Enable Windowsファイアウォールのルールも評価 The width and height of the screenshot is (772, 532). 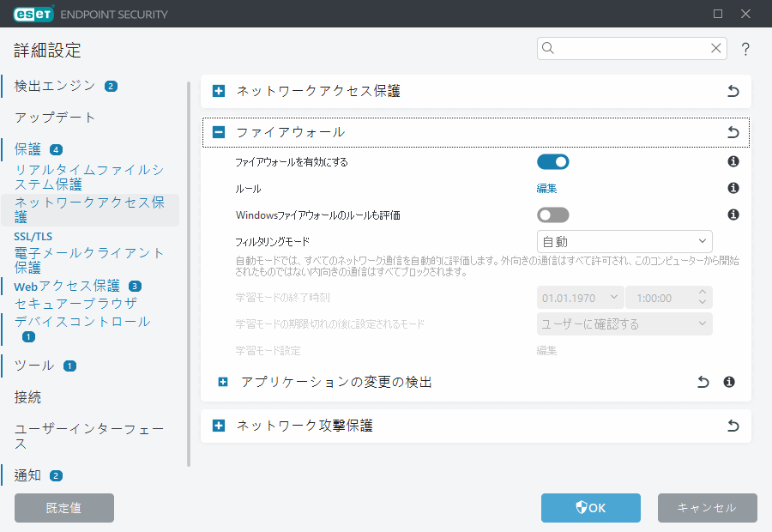click(553, 214)
